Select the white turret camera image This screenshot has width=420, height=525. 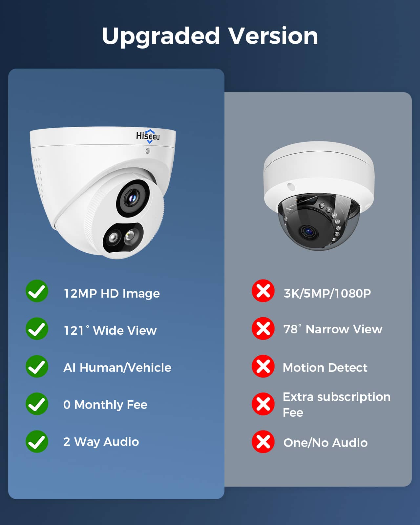[103, 193]
